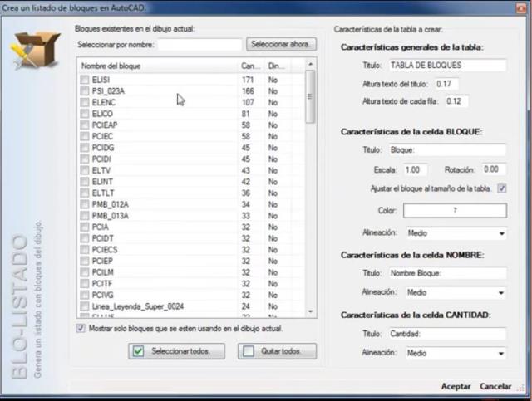Close the dialog with the red X
Screen dimensions: 532x401
point(521,7)
